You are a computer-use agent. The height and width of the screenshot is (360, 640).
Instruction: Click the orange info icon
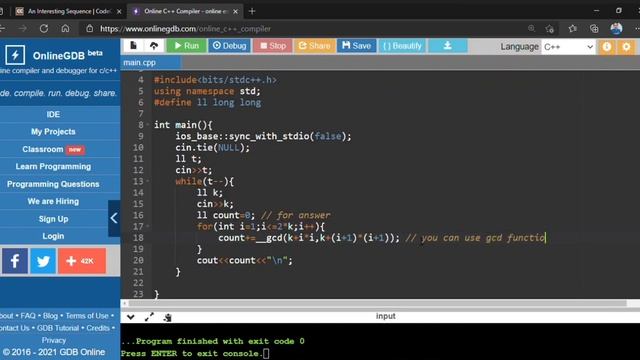607,47
